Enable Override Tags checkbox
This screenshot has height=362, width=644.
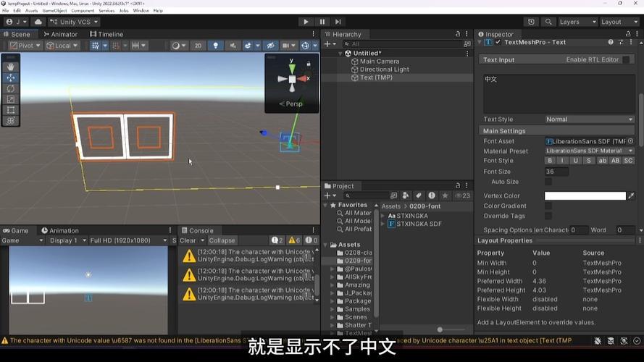click(548, 216)
